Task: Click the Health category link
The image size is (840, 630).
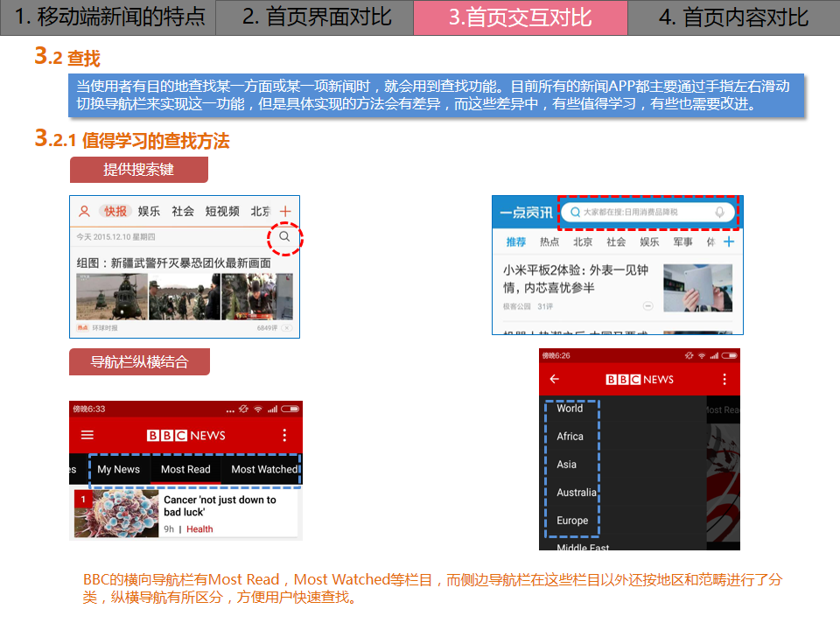Action: [x=199, y=529]
